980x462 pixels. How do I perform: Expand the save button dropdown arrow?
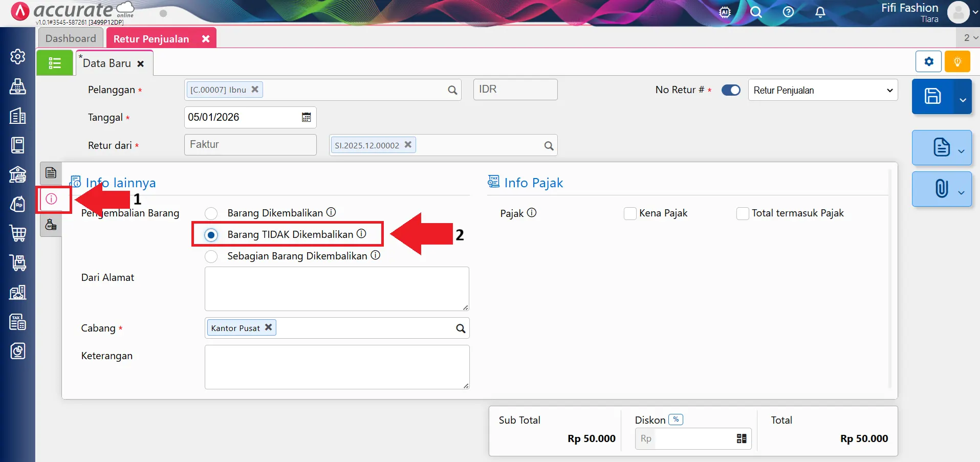point(963,100)
